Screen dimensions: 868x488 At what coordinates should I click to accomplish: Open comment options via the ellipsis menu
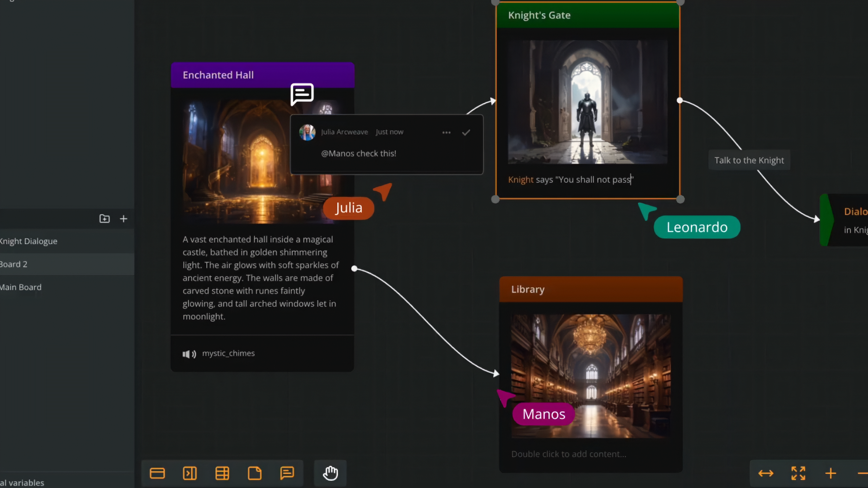point(446,132)
